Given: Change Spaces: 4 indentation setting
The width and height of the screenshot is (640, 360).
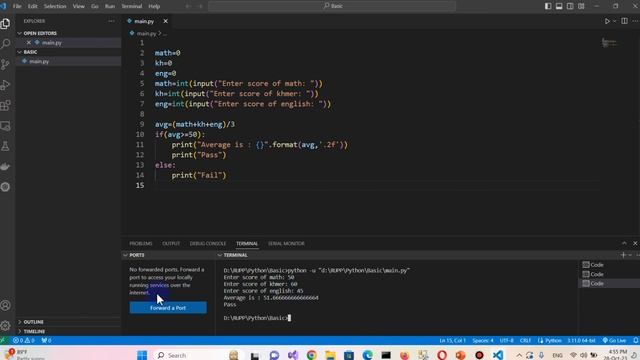Looking at the screenshot, I should tap(483, 340).
